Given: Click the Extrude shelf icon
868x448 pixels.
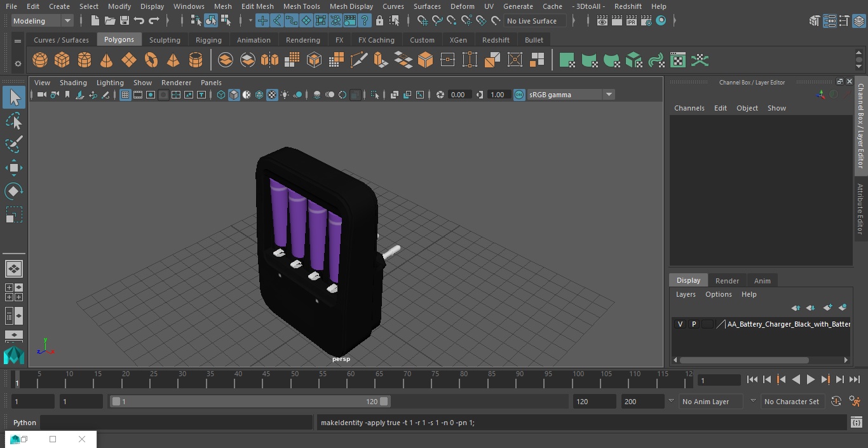Looking at the screenshot, I should tap(381, 60).
